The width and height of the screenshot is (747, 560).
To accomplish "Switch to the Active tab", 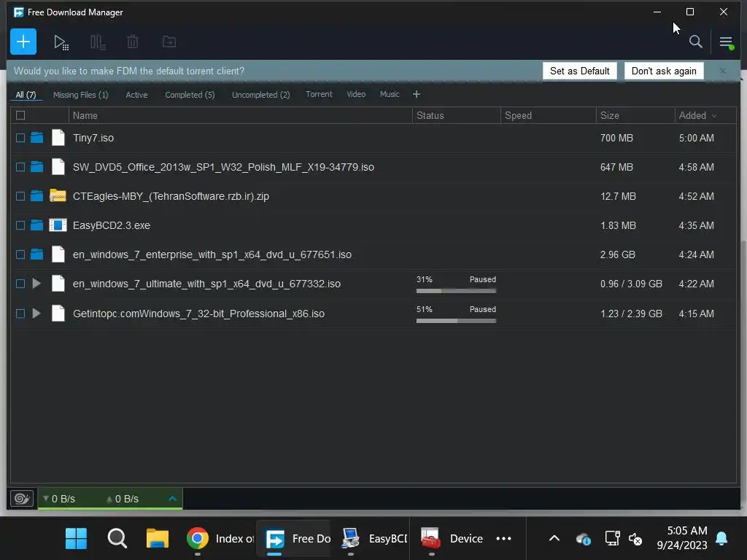I will tap(136, 95).
